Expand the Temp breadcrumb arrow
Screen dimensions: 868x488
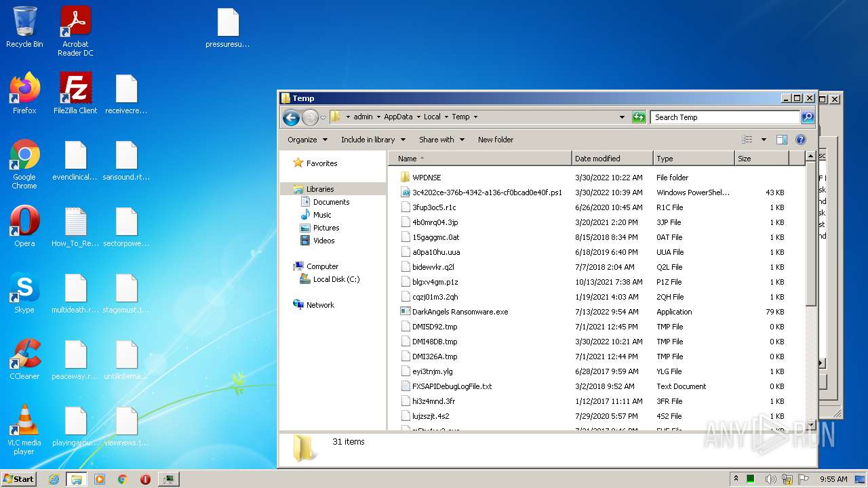click(475, 117)
